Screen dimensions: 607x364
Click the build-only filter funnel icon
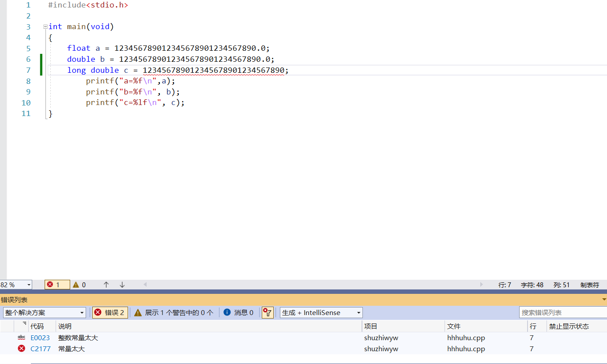click(x=268, y=313)
